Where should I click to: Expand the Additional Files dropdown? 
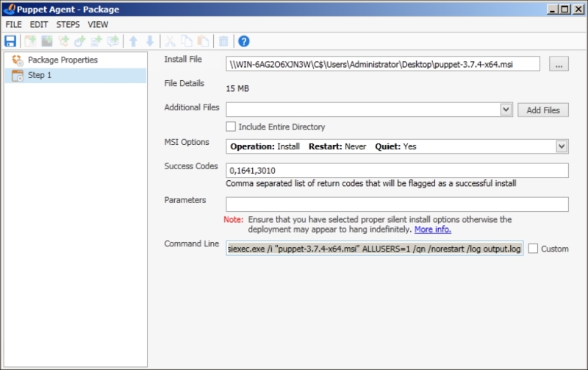pos(505,110)
